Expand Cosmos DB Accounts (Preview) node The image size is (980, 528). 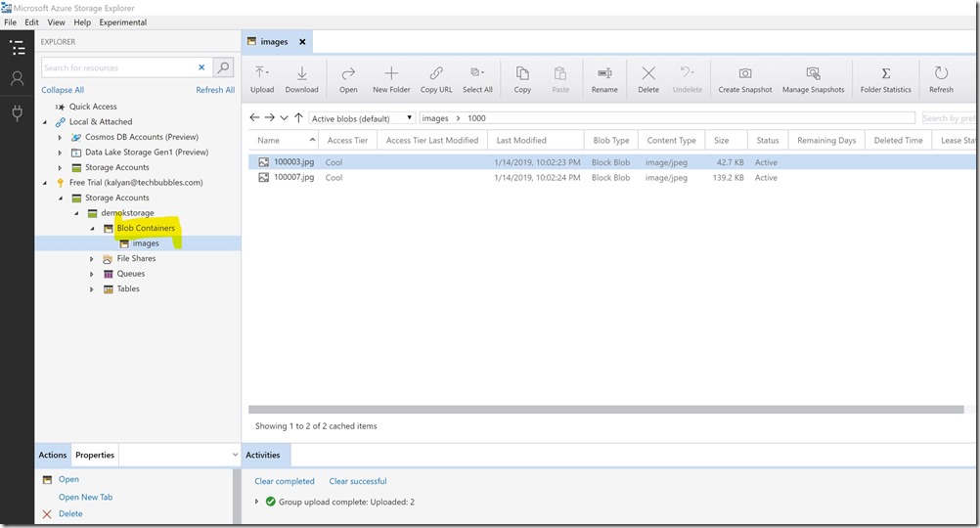[x=60, y=138]
